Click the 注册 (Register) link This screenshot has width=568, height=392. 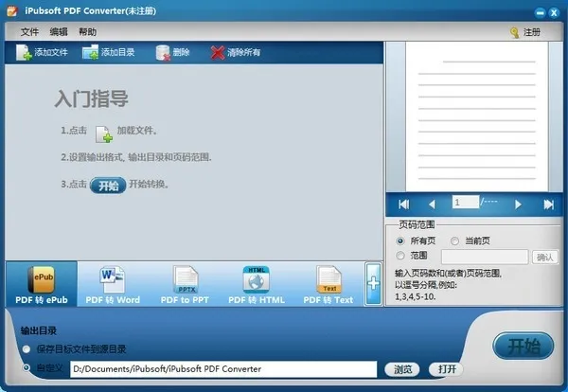[x=531, y=32]
